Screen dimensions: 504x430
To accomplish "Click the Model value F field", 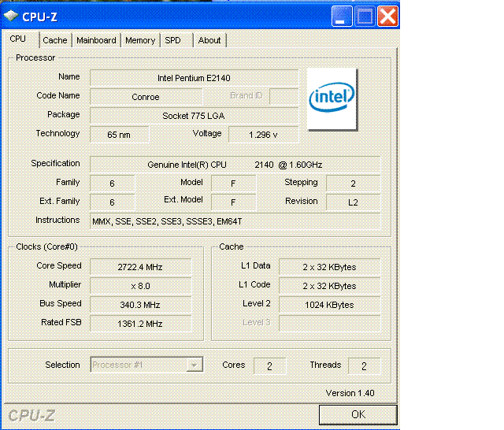I will point(233,183).
